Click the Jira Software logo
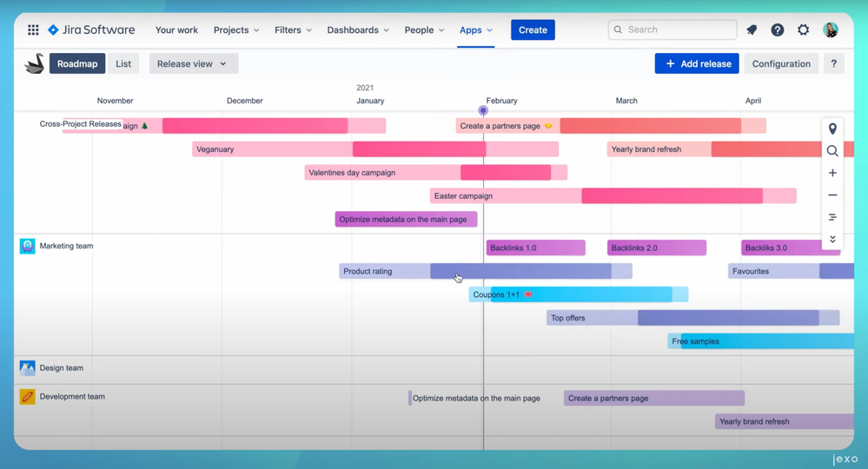Viewport: 868px width, 469px height. (91, 30)
